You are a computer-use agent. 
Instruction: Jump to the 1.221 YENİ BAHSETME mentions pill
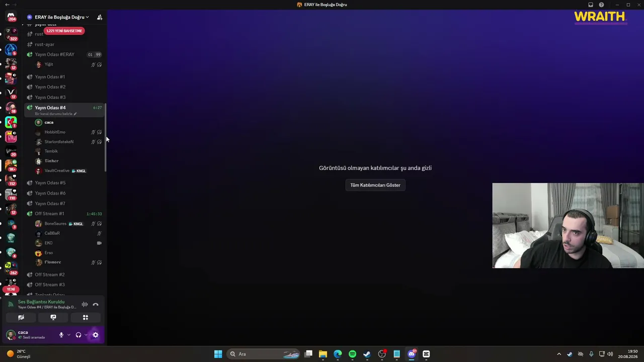pyautogui.click(x=64, y=31)
